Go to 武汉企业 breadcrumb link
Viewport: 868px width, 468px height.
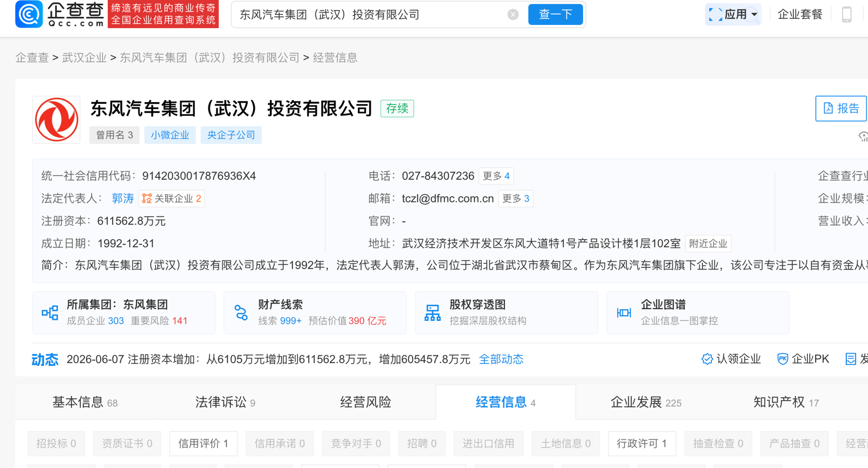(84, 58)
